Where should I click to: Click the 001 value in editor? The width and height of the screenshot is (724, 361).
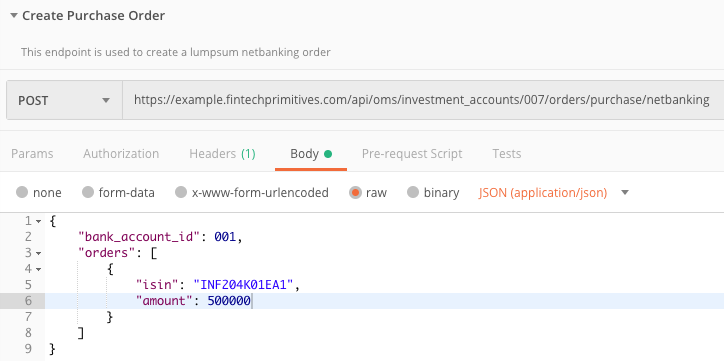[x=225, y=237]
